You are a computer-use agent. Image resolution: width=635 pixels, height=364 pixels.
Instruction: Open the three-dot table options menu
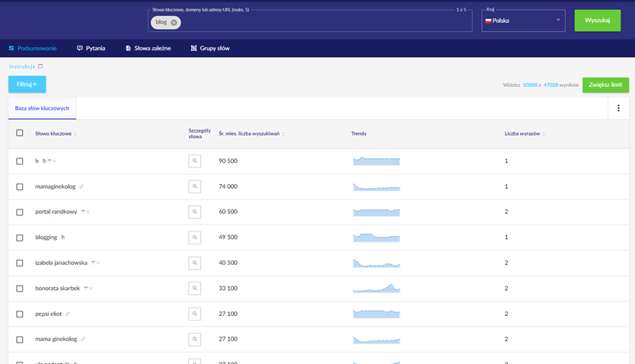618,108
